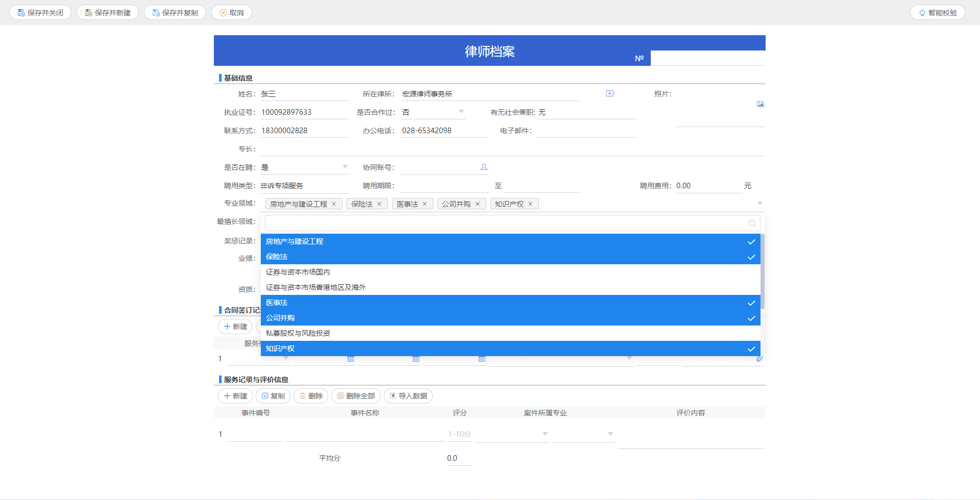This screenshot has height=500, width=980.
Task: Cancel the form with 取消
Action: (x=232, y=13)
